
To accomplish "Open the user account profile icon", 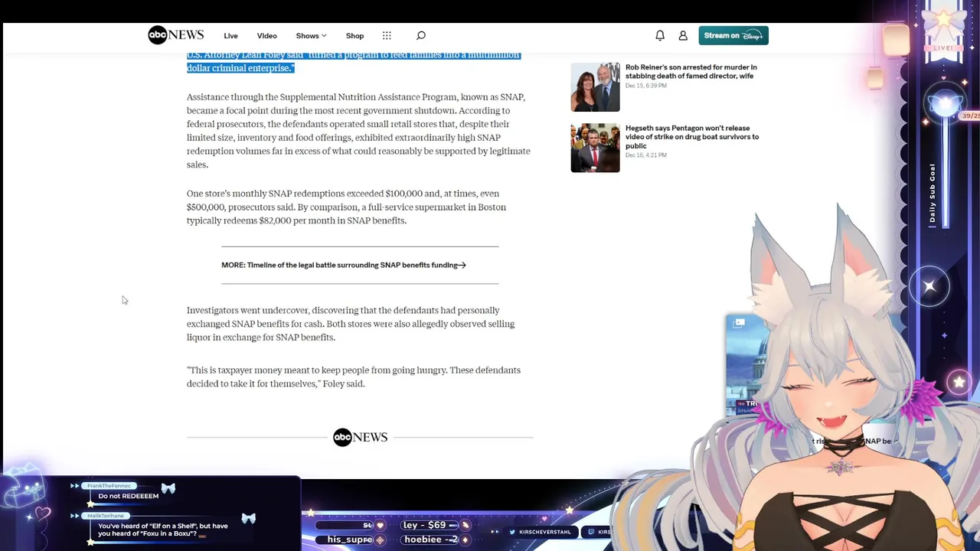I will click(683, 35).
